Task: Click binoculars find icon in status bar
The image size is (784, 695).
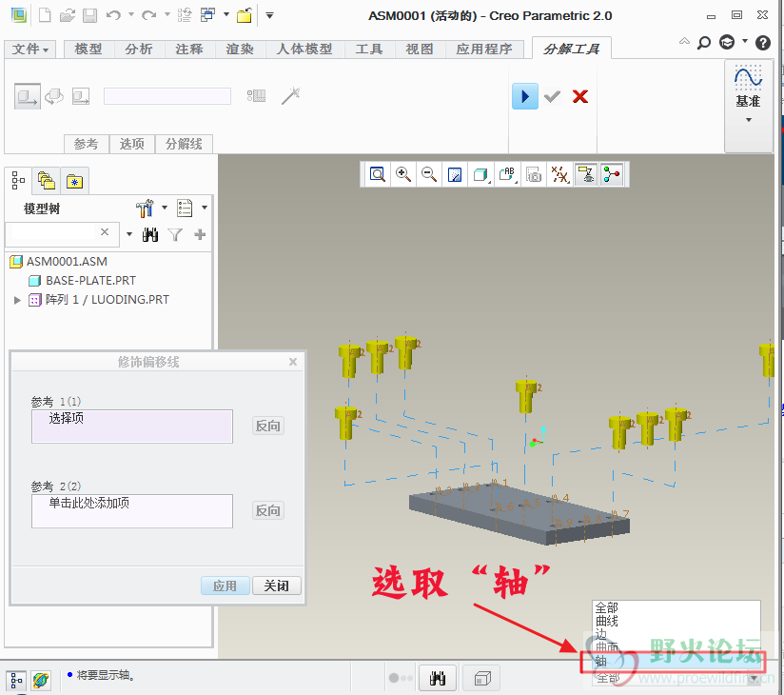Action: (x=438, y=679)
